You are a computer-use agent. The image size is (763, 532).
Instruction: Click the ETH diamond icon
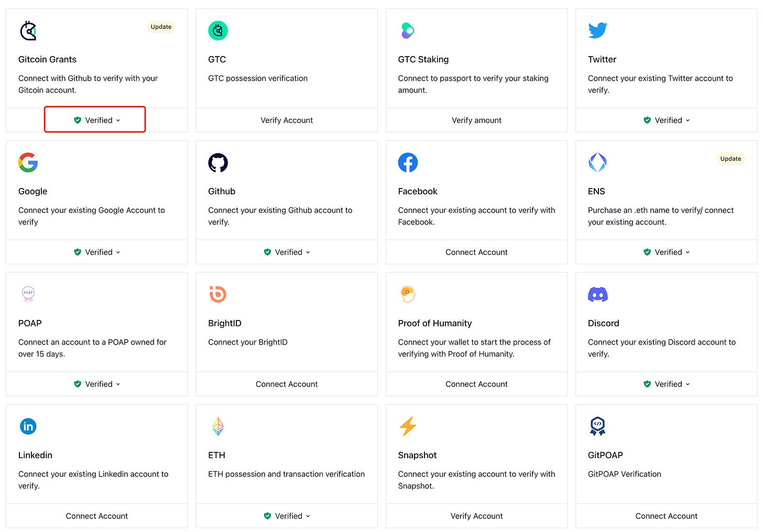(x=218, y=426)
